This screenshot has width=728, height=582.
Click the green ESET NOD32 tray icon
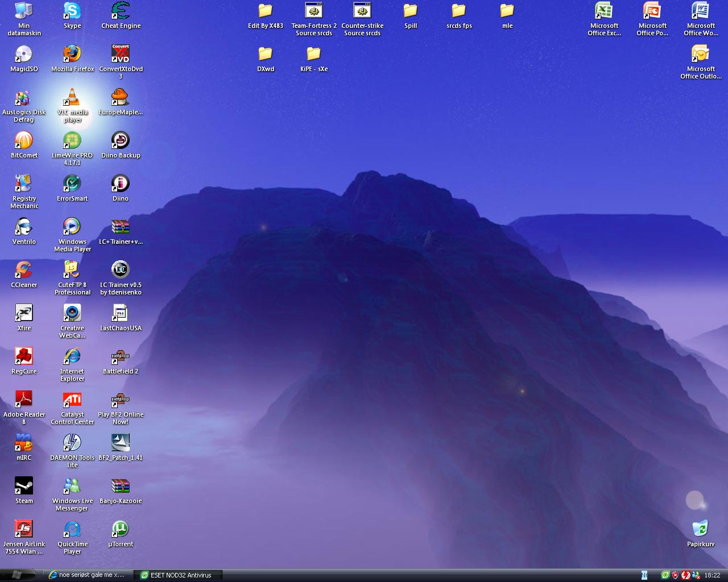(x=665, y=575)
